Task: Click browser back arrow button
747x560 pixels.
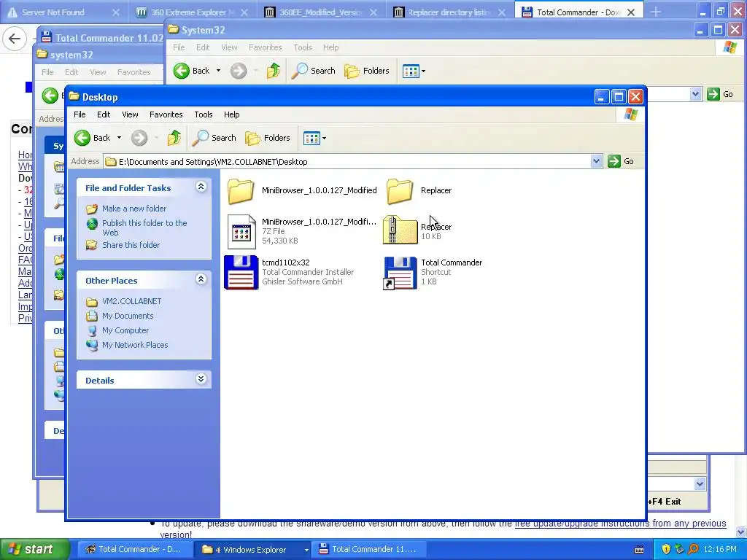Action: pos(15,39)
